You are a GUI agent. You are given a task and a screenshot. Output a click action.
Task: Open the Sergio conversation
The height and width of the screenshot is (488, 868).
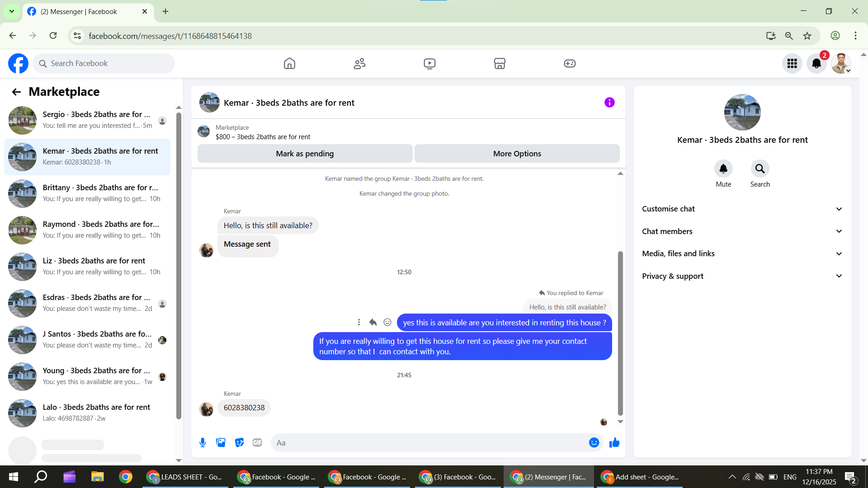click(x=87, y=121)
